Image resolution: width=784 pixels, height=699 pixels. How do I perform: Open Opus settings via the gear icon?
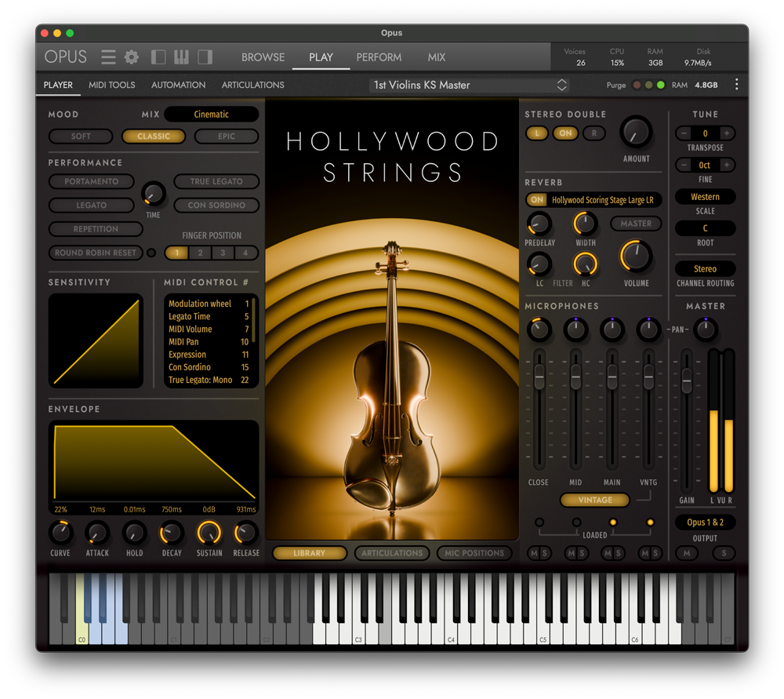(x=131, y=56)
